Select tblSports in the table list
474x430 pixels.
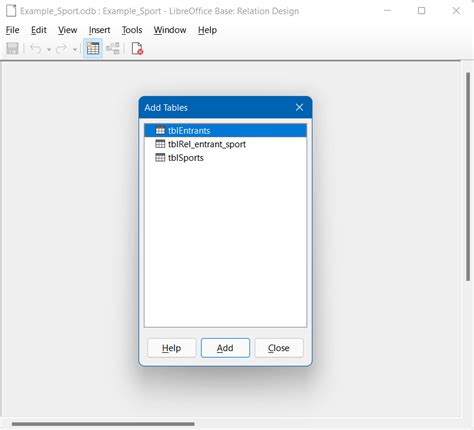pyautogui.click(x=225, y=158)
